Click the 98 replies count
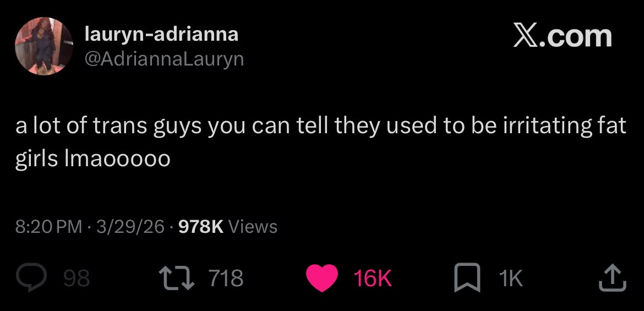Image resolution: width=644 pixels, height=311 pixels. pyautogui.click(x=77, y=278)
